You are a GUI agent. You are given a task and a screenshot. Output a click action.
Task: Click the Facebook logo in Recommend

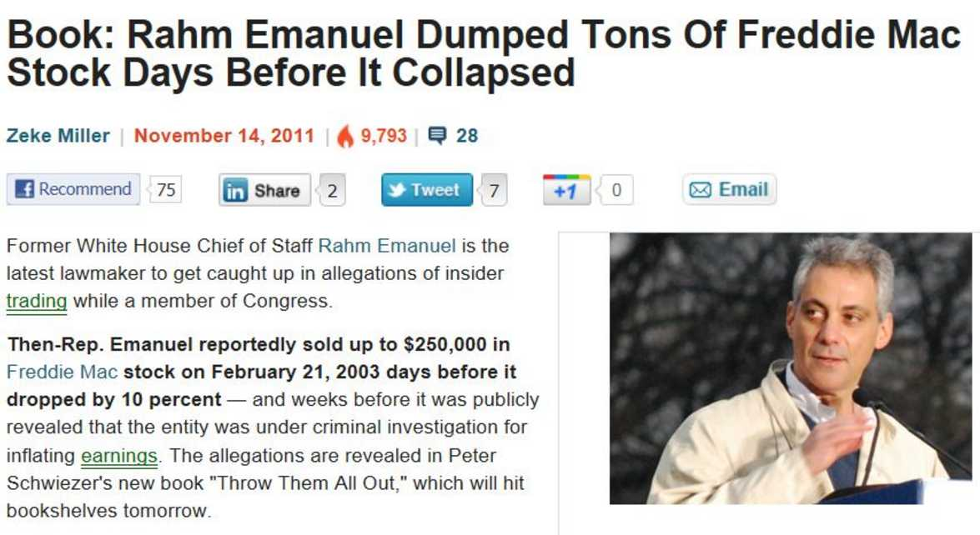(24, 189)
